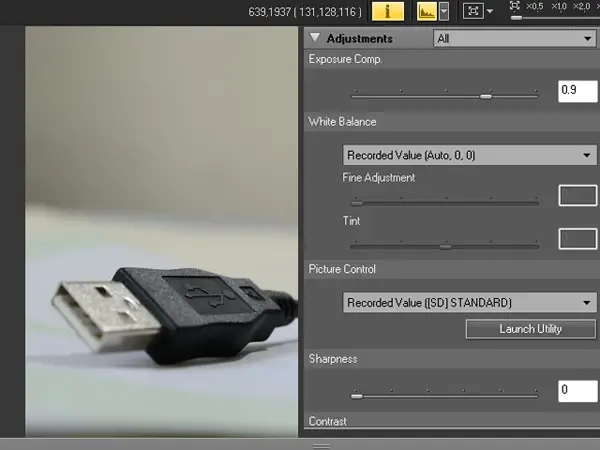Collapse the Adjustments panel triangle
Screen dimensions: 600x450
click(315, 38)
